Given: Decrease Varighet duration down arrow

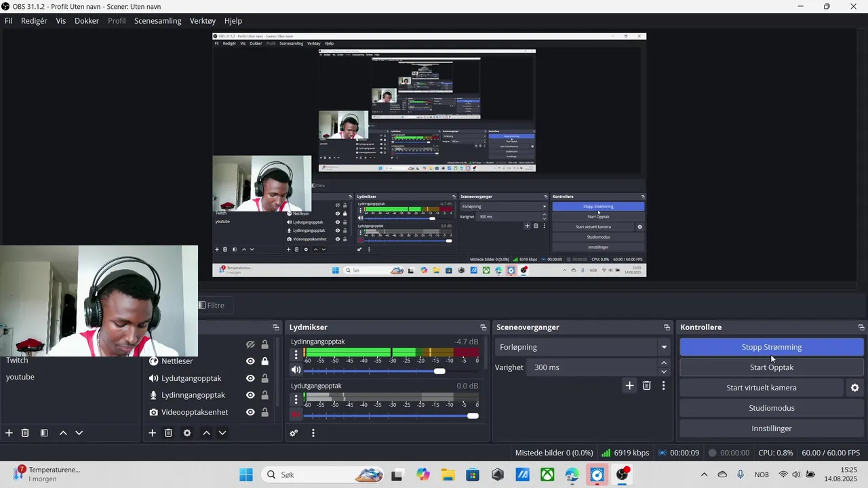Looking at the screenshot, I should click(664, 371).
